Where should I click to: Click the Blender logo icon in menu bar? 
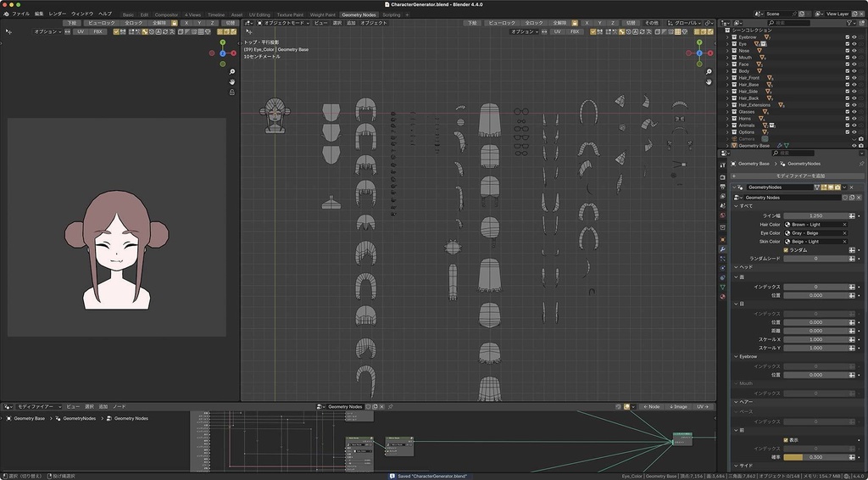(6, 14)
